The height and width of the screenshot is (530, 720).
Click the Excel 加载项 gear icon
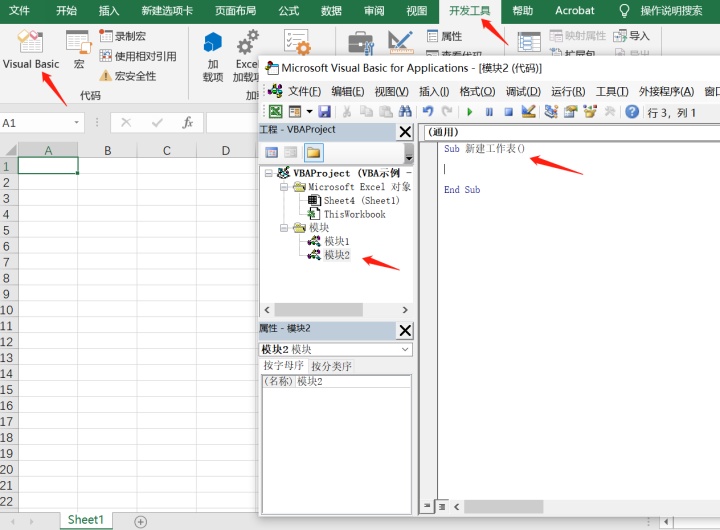(x=248, y=55)
